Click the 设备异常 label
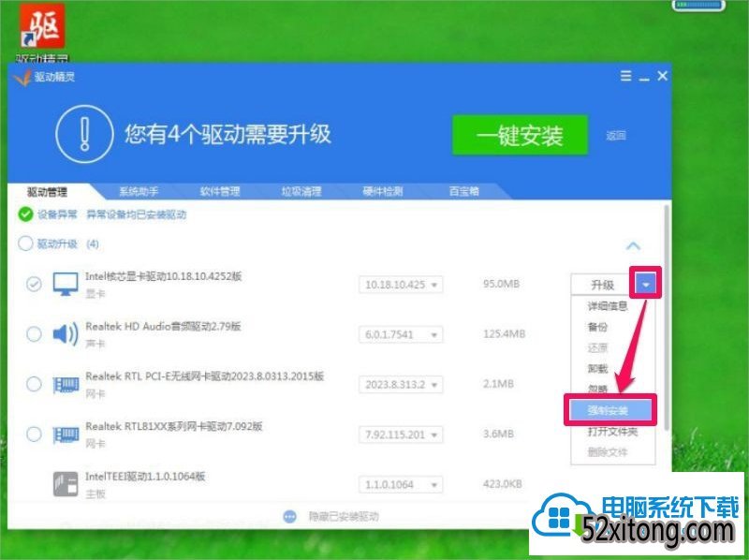Viewport: 749px width, 560px height. point(57,214)
